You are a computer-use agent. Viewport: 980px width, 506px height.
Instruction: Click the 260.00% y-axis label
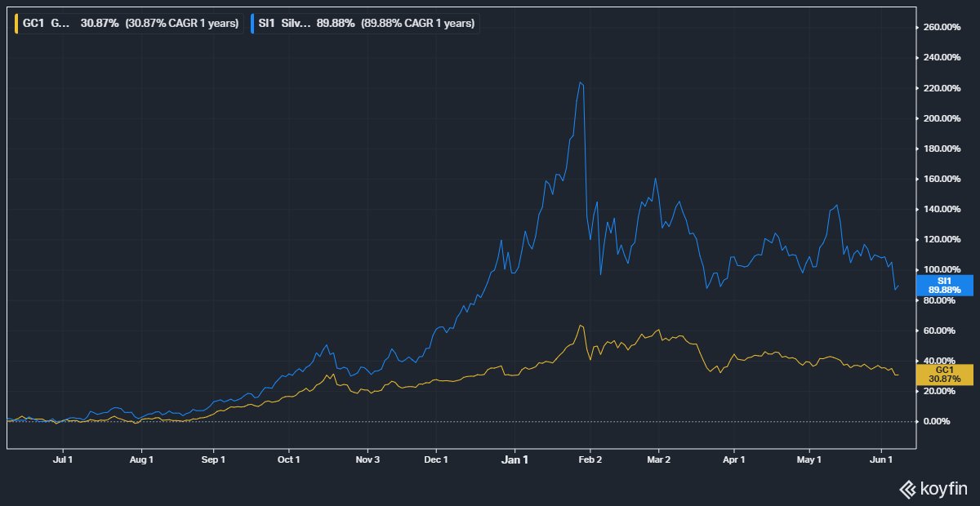pos(941,27)
